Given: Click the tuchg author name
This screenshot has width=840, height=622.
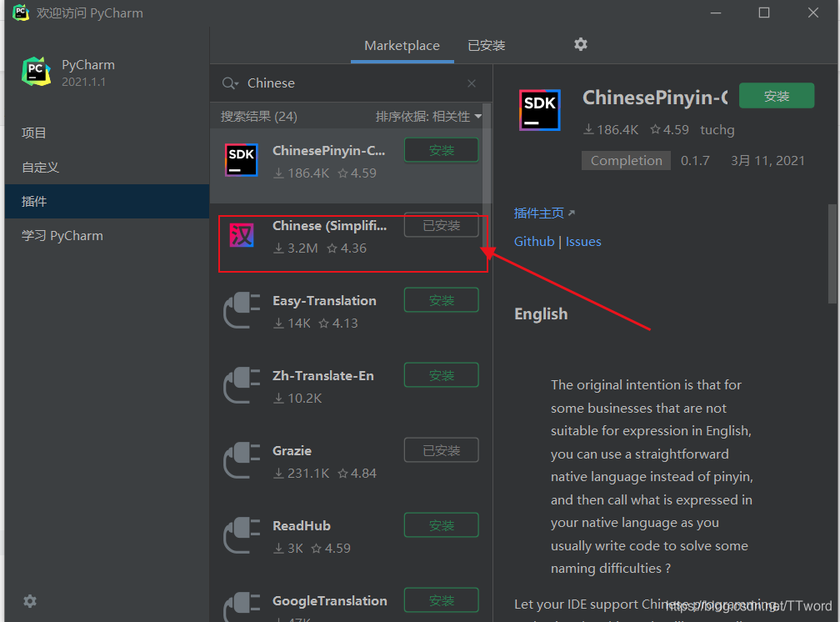Looking at the screenshot, I should [717, 130].
